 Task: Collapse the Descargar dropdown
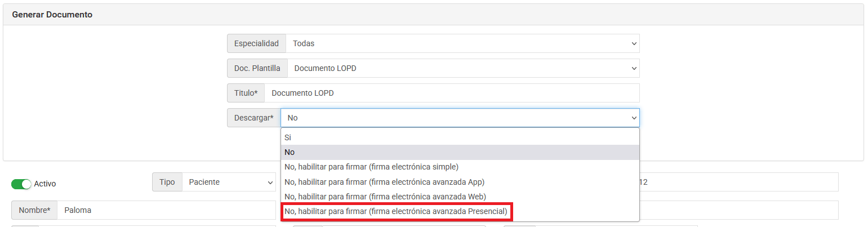coord(460,118)
